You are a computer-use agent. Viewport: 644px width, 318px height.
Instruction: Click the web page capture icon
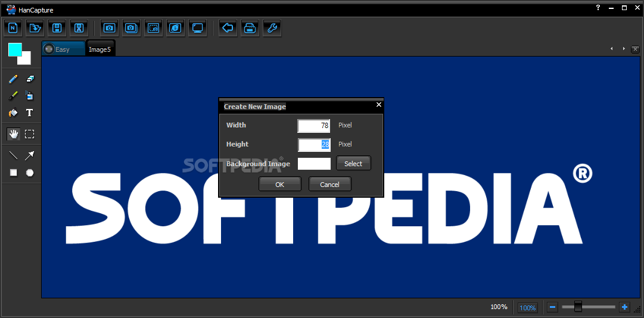pos(175,28)
